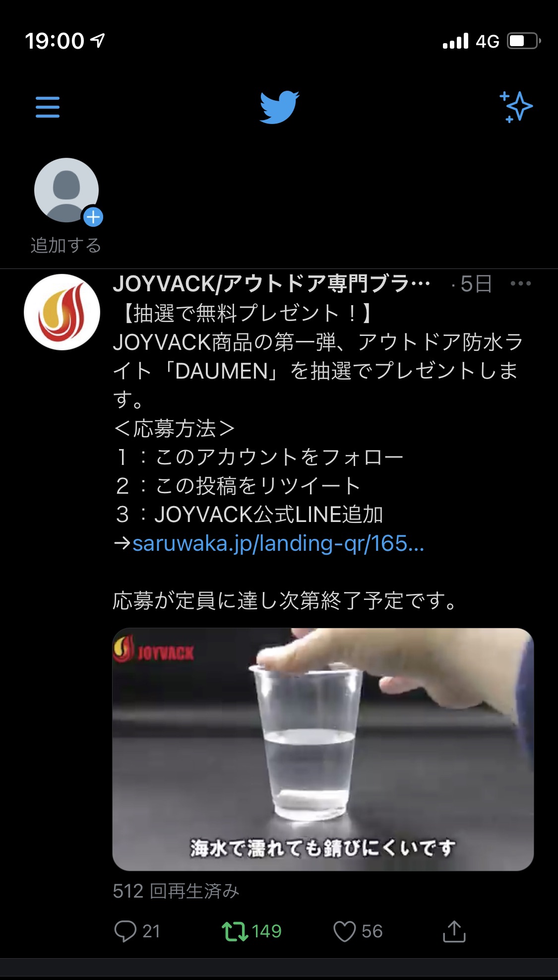
Task: Open the hamburger navigation menu
Action: point(48,107)
